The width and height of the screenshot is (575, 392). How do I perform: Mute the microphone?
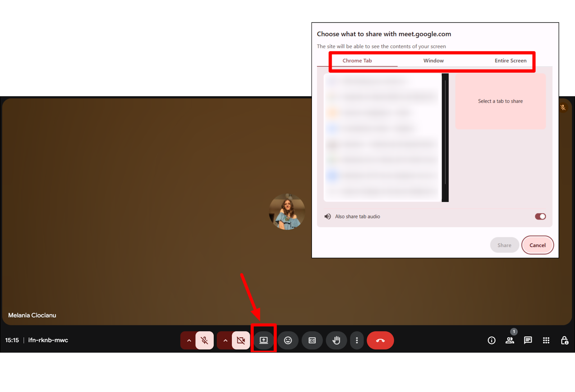tap(204, 340)
